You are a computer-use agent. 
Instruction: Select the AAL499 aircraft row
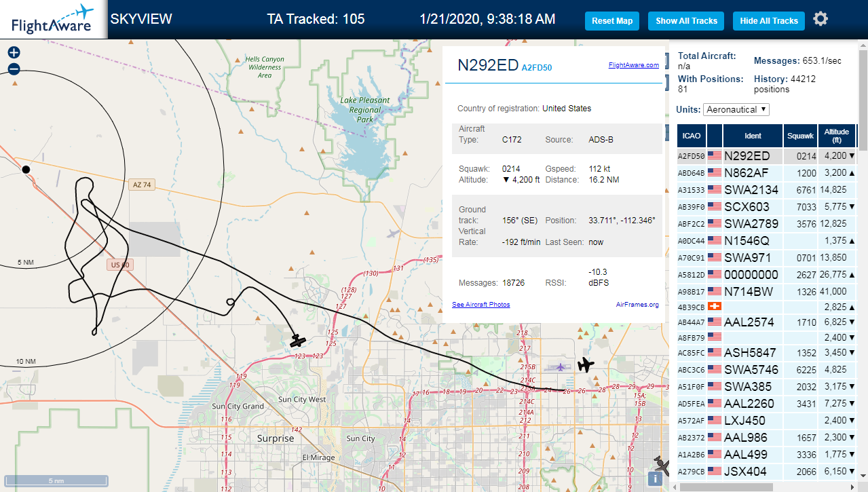tap(767, 455)
